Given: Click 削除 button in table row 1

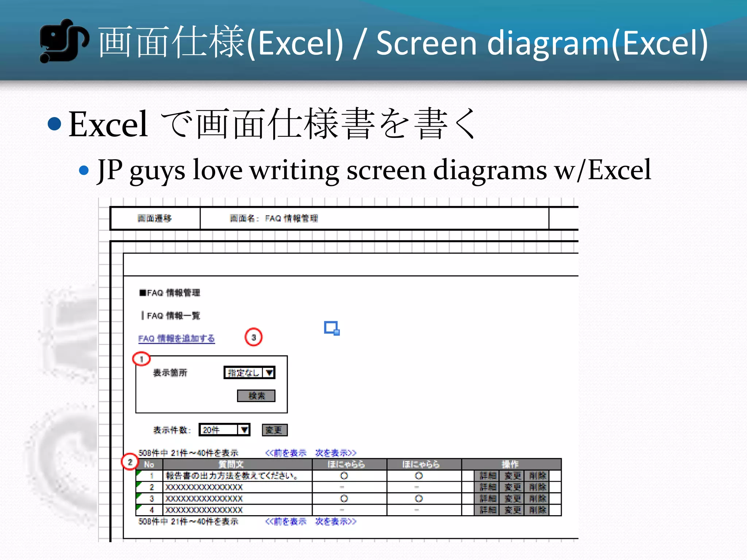Looking at the screenshot, I should tap(537, 475).
